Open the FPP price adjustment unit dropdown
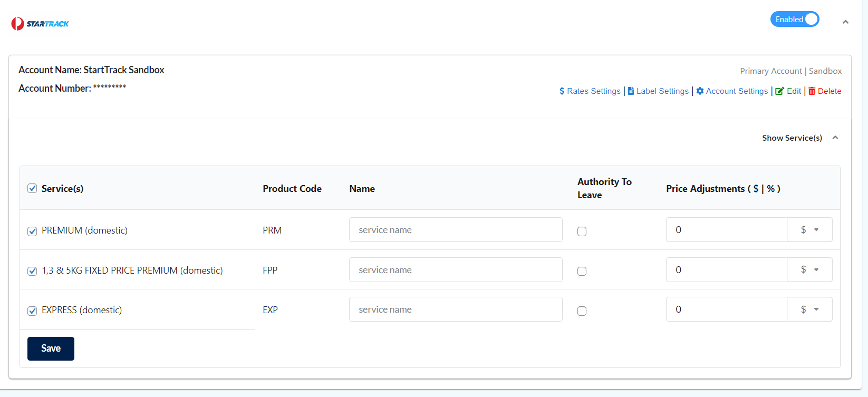This screenshot has height=397, width=868. coord(809,270)
